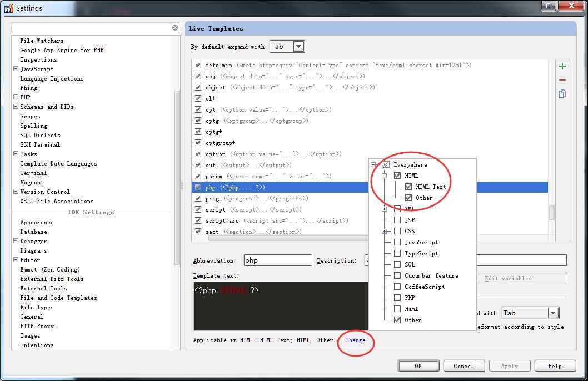Viewport: 588px width, 381px height.
Task: Confirm settings with OK button
Action: click(418, 366)
